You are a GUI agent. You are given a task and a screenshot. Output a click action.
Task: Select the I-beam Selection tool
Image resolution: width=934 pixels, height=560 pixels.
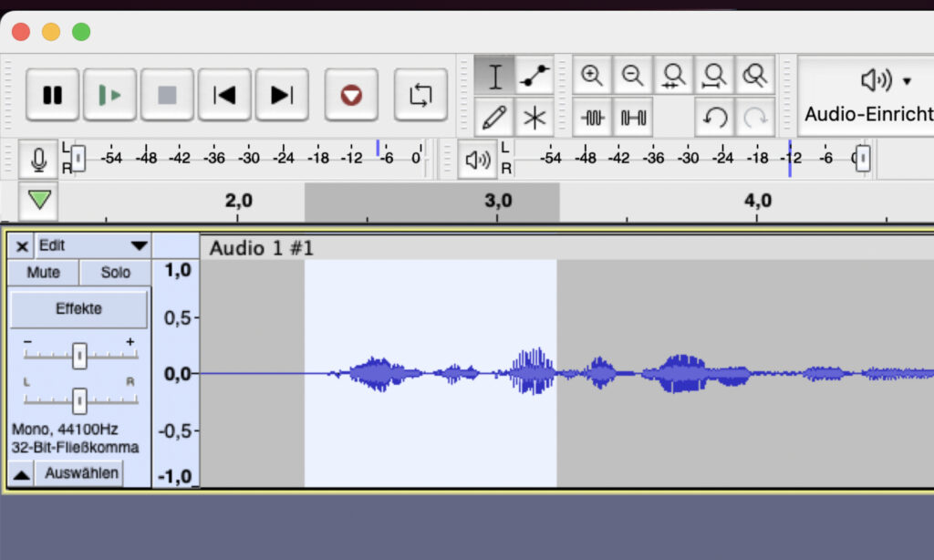coord(494,76)
